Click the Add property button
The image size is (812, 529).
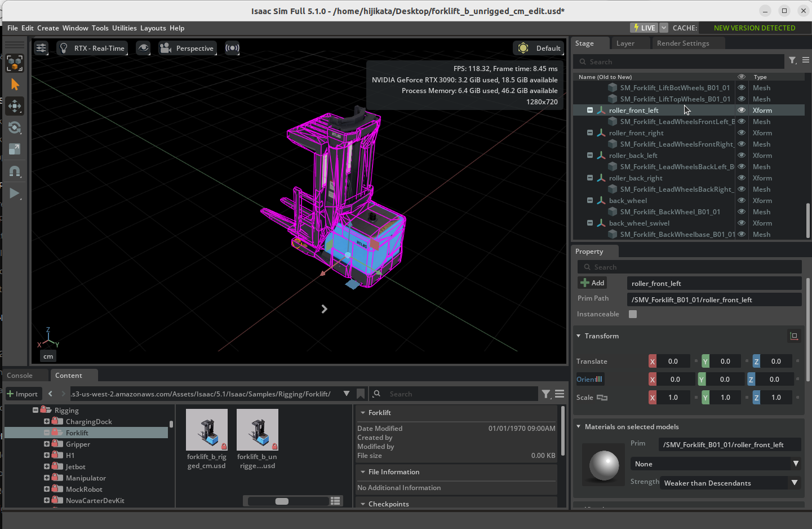[x=592, y=283]
